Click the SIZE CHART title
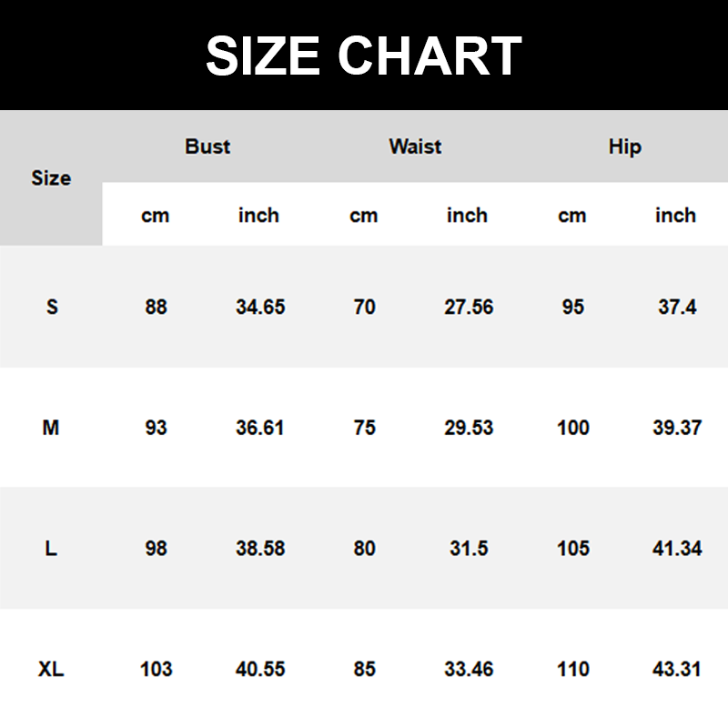This screenshot has width=728, height=728. [x=364, y=56]
